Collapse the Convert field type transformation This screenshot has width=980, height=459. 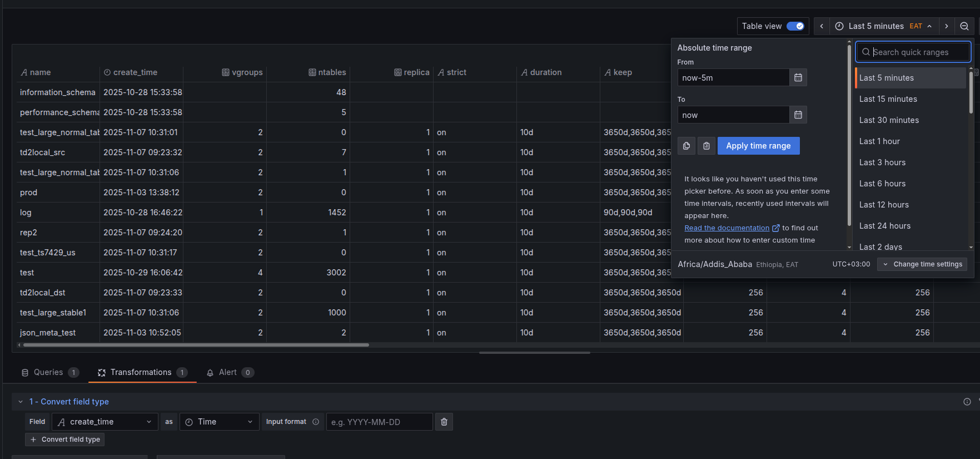21,402
